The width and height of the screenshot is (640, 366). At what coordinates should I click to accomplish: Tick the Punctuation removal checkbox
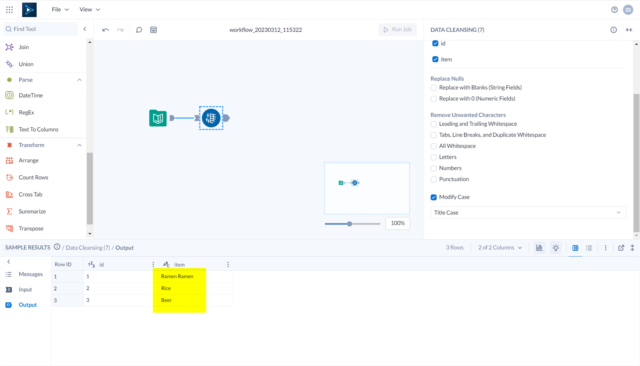tap(433, 179)
